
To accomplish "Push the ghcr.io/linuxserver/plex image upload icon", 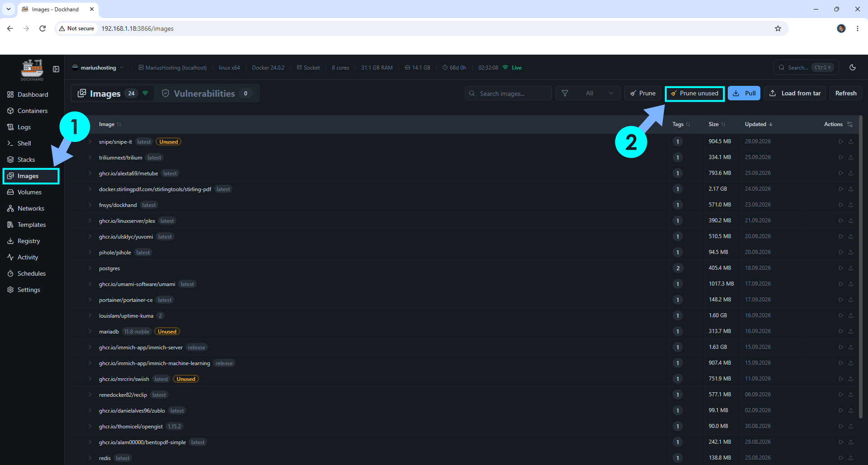I will (851, 221).
